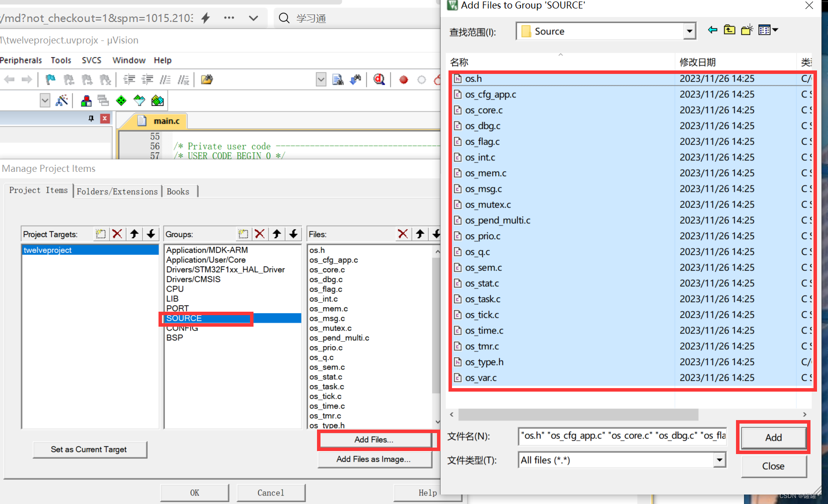Pin the project panel pushpin icon
This screenshot has height=504, width=828.
[x=91, y=118]
